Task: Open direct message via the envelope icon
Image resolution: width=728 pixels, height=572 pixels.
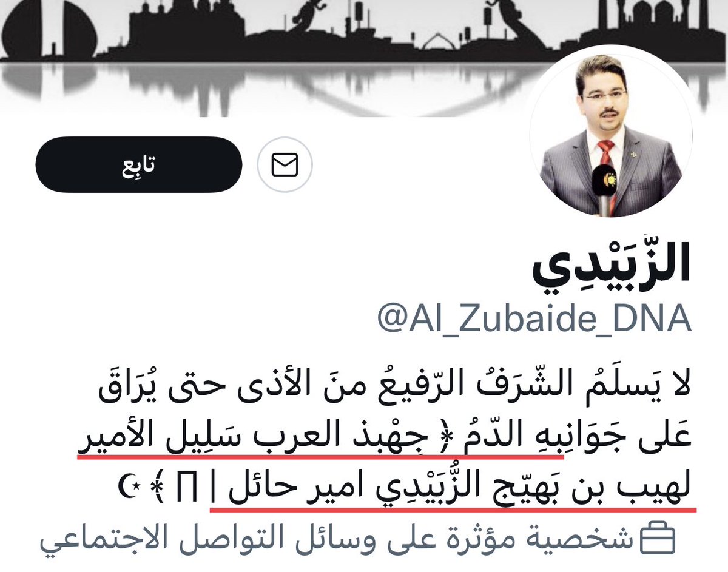Action: tap(285, 164)
